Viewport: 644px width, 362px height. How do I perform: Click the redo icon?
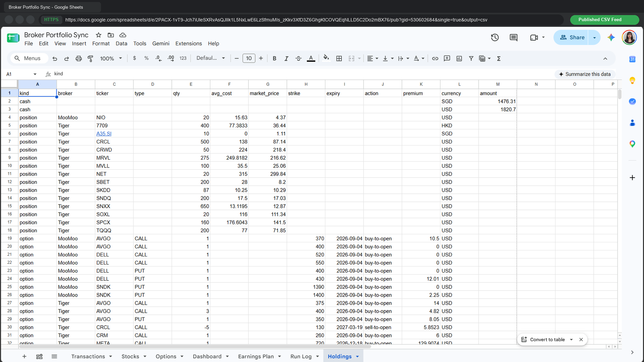point(66,59)
